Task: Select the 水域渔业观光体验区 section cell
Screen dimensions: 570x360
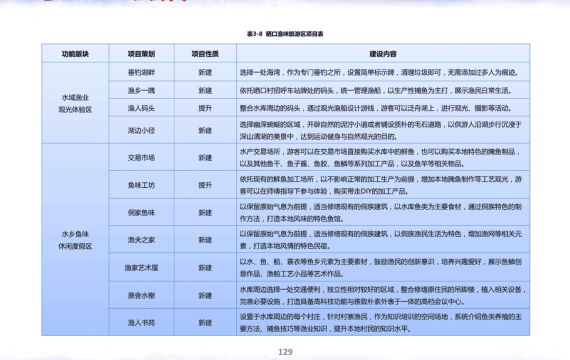Action: coord(75,103)
